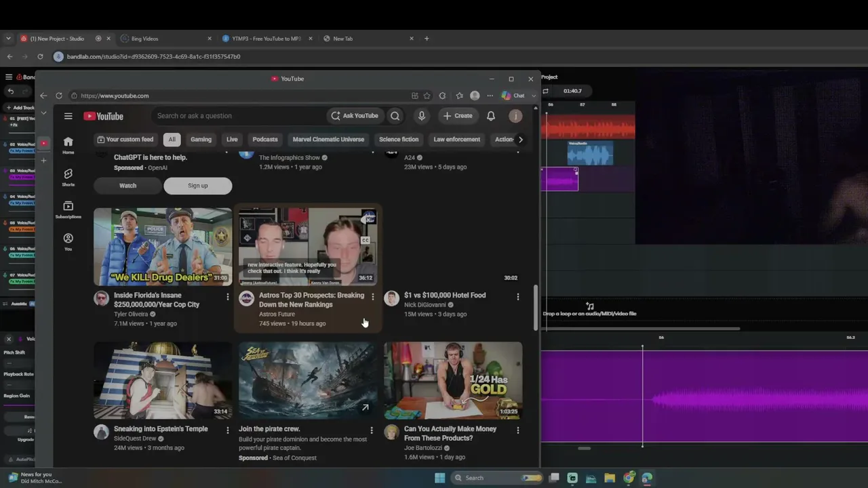The width and height of the screenshot is (868, 488).
Task: Open the News for you taskbar widget
Action: (34, 478)
